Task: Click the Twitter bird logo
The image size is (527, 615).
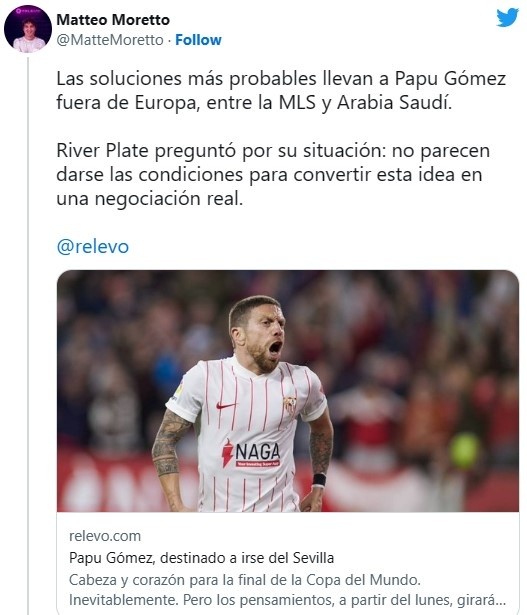Action: (x=508, y=17)
